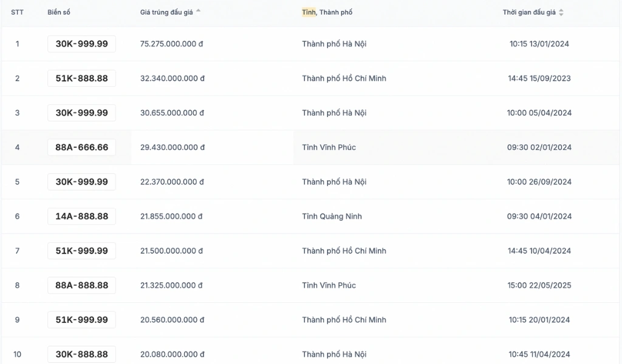Select plate 14A-888.88 badge
Viewport: 622px width, 364px height.
point(82,216)
